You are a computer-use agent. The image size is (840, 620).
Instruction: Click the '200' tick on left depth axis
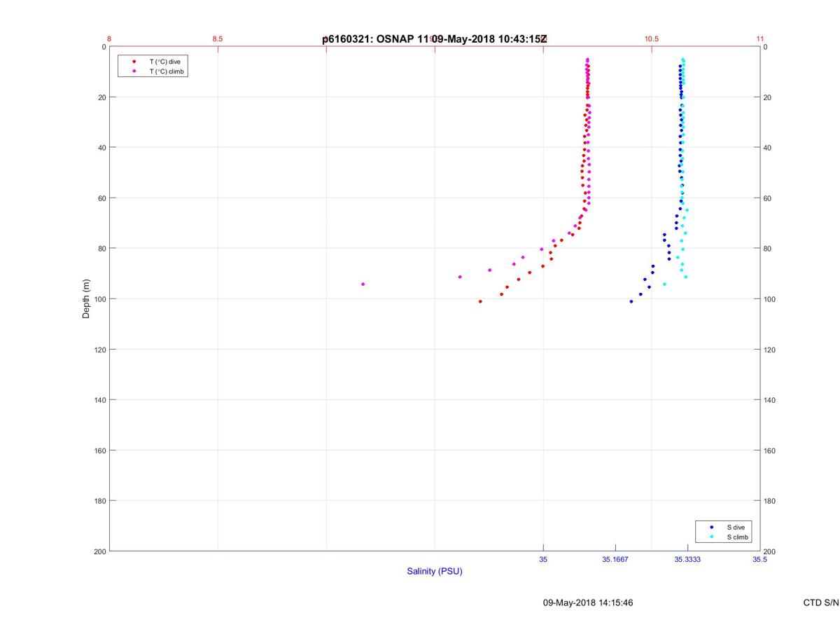99,551
